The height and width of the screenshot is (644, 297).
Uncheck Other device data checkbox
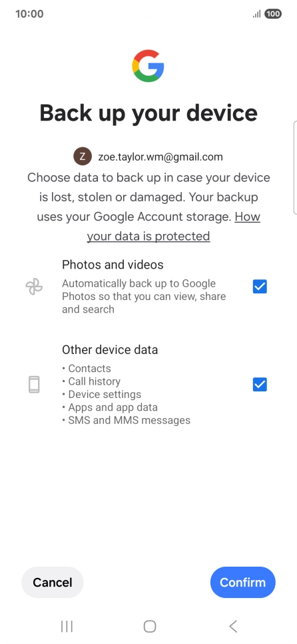click(260, 385)
